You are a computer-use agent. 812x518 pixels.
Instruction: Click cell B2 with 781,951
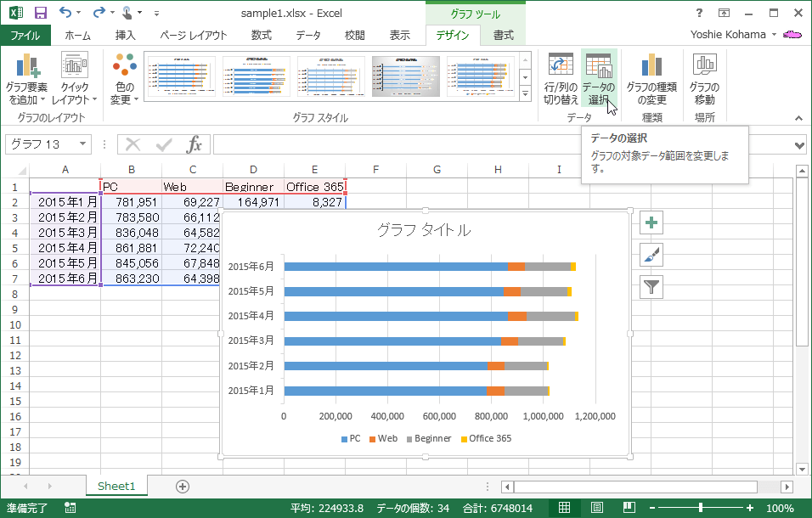click(x=132, y=202)
